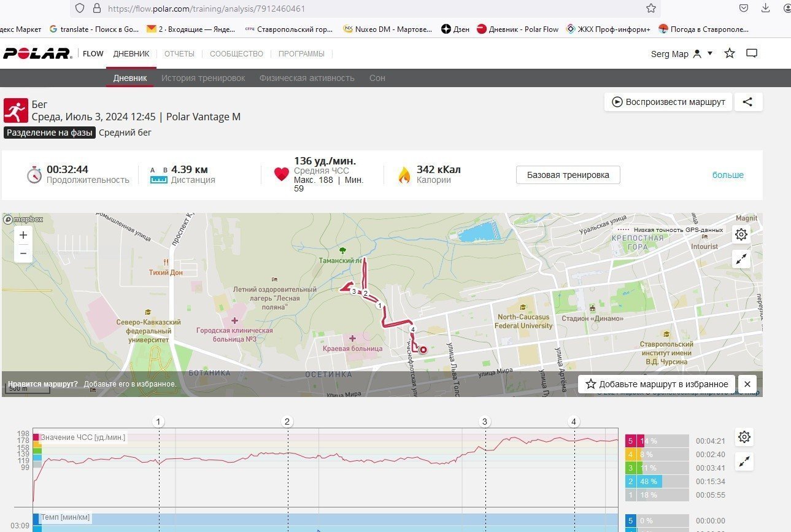This screenshot has height=532, width=791.
Task: Click the route end point marker on the map
Action: pos(423,349)
